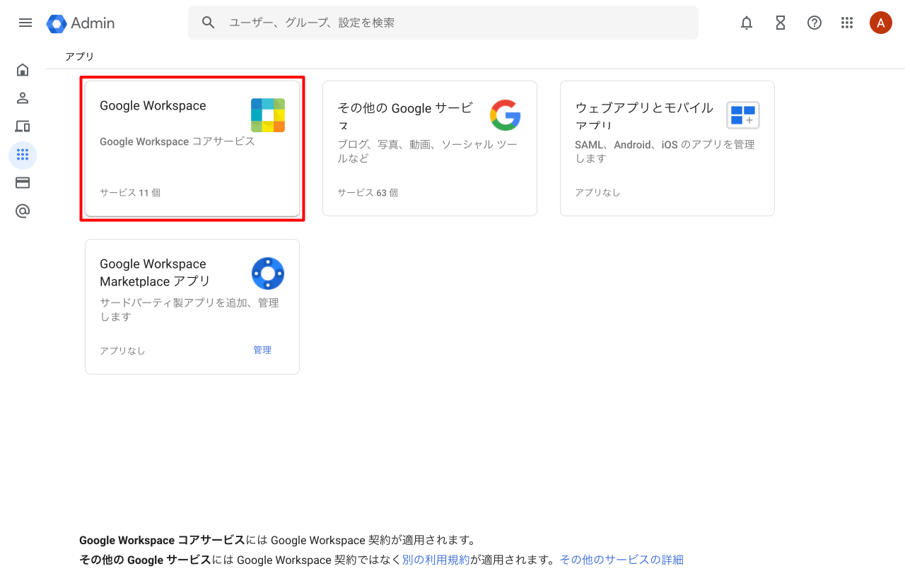Click the Marketplace blue circle icon

pos(268,274)
